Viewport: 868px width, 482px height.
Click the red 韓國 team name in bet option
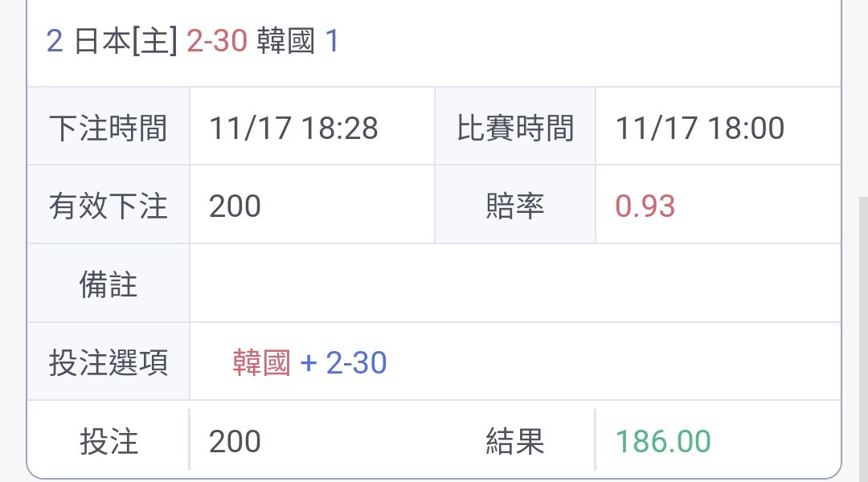coord(261,363)
